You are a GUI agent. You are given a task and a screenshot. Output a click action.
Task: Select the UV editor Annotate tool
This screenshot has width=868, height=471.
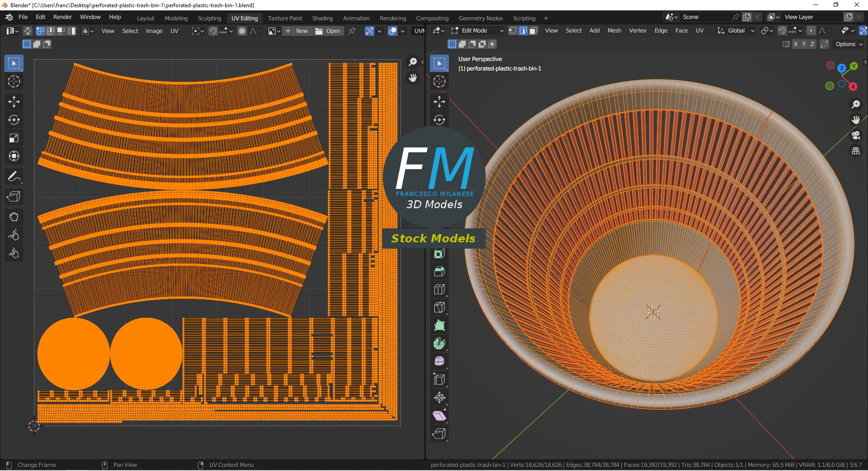(14, 176)
